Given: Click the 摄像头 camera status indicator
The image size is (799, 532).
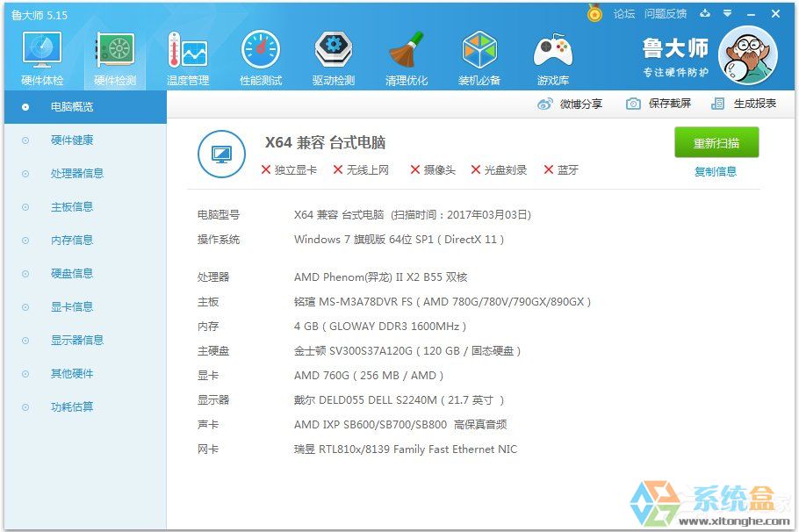Looking at the screenshot, I should [433, 170].
